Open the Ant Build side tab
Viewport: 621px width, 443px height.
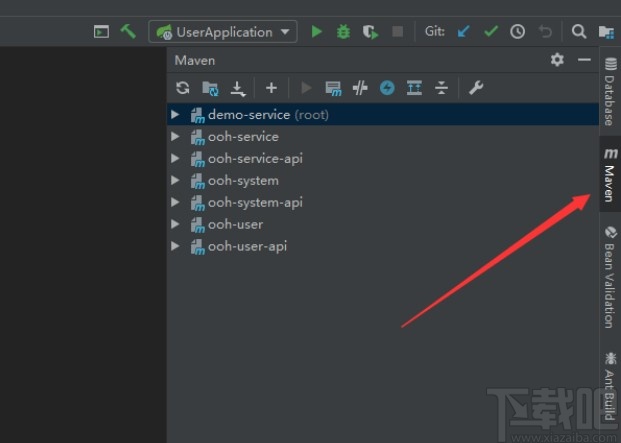[610, 386]
